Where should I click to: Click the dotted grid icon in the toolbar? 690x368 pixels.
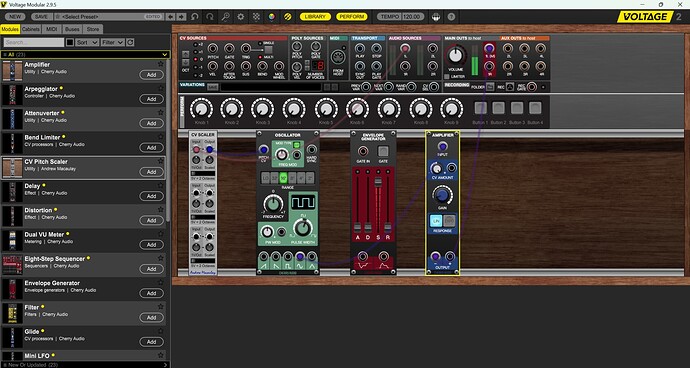(256, 17)
